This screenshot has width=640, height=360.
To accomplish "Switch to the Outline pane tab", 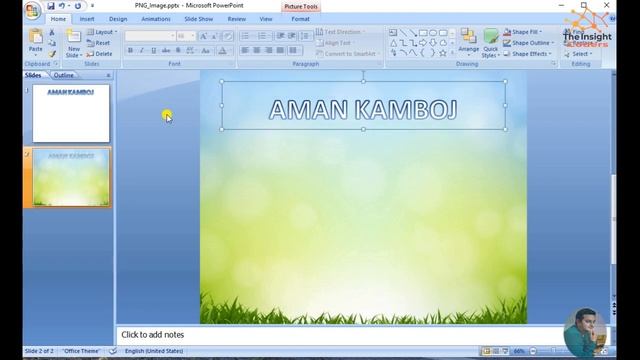I will tap(64, 76).
